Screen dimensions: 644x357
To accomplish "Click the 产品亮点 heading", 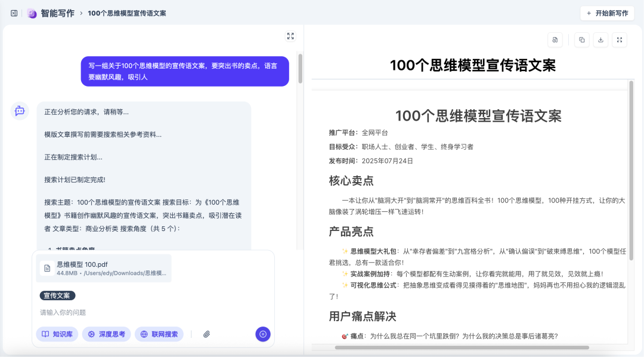I will point(351,232).
